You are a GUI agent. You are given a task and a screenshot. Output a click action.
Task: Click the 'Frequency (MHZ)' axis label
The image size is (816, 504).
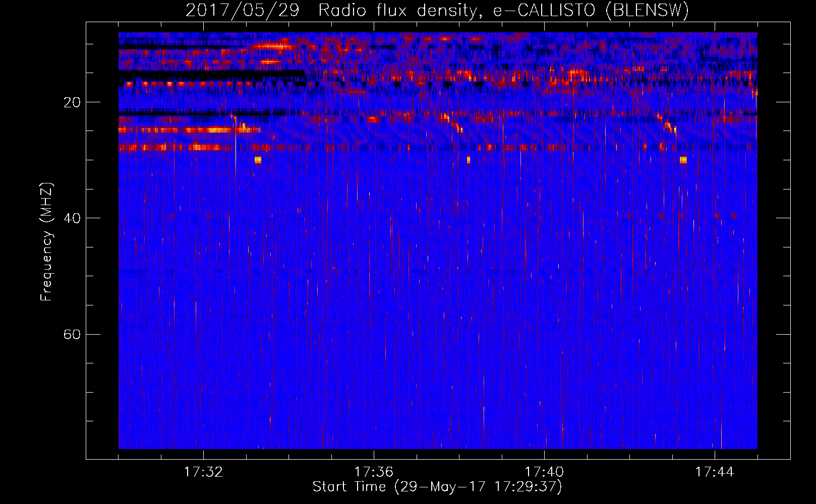(46, 242)
